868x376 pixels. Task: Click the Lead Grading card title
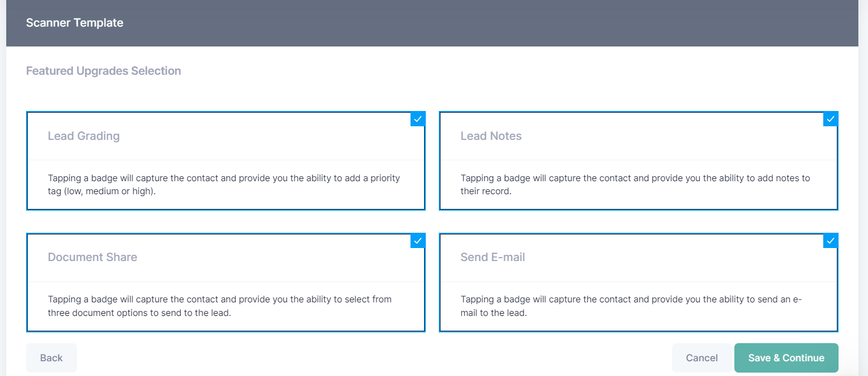[x=84, y=136]
